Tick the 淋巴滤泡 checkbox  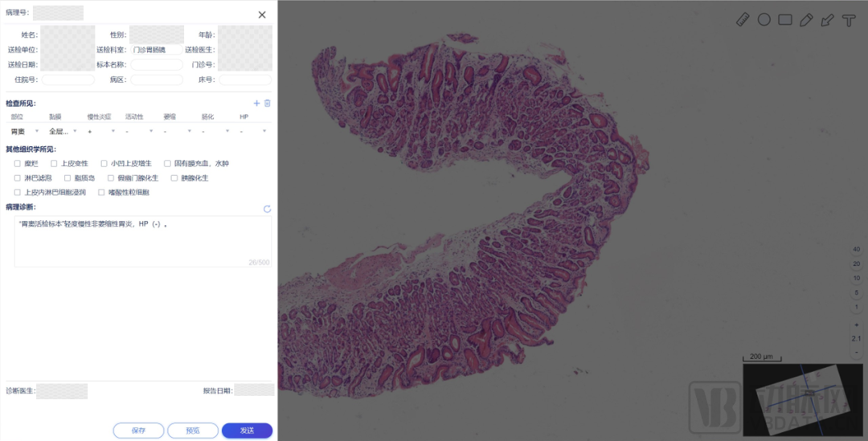18,178
